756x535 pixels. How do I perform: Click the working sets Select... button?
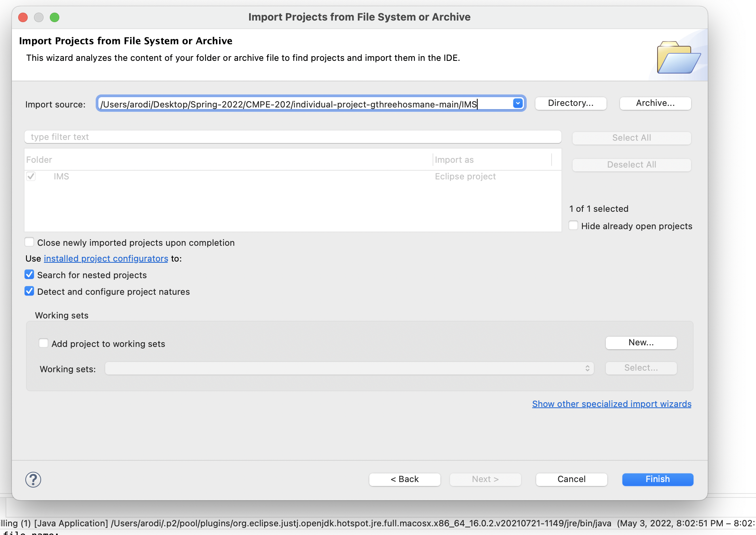[x=641, y=368]
